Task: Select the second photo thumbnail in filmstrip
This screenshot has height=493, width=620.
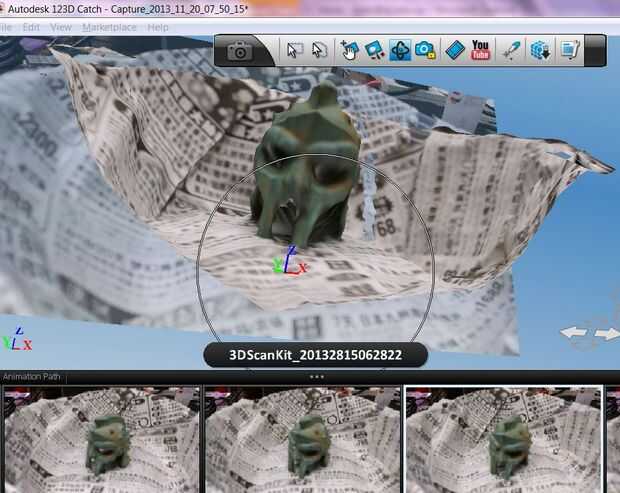Action: (x=303, y=440)
